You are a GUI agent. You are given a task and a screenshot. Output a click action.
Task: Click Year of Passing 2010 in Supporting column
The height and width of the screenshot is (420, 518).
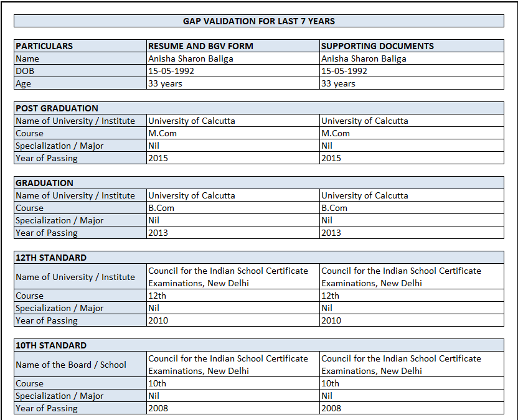412,320
